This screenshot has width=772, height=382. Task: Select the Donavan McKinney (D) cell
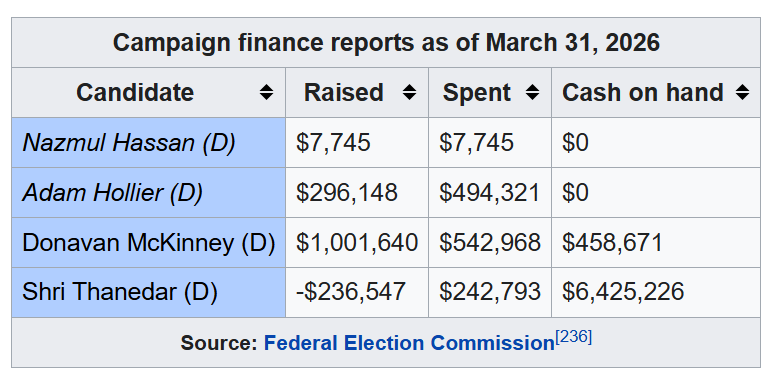149,243
